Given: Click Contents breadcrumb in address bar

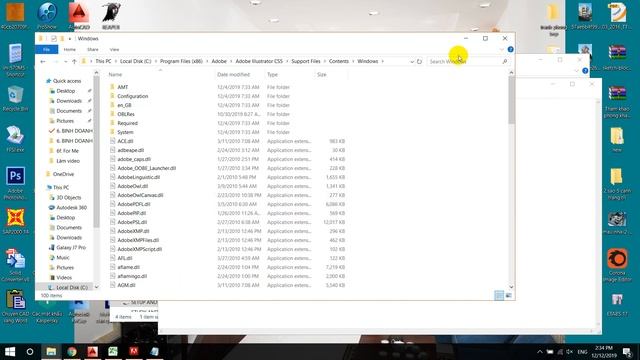Looking at the screenshot, I should [339, 61].
